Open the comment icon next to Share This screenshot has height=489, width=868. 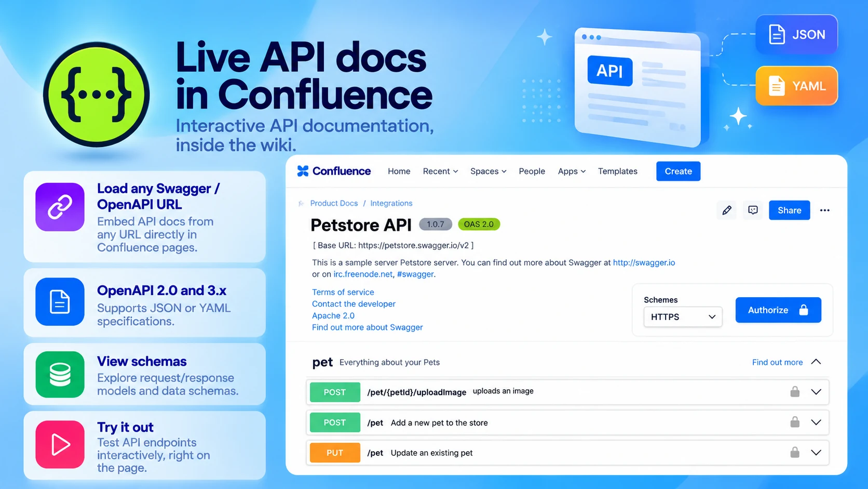coord(753,210)
